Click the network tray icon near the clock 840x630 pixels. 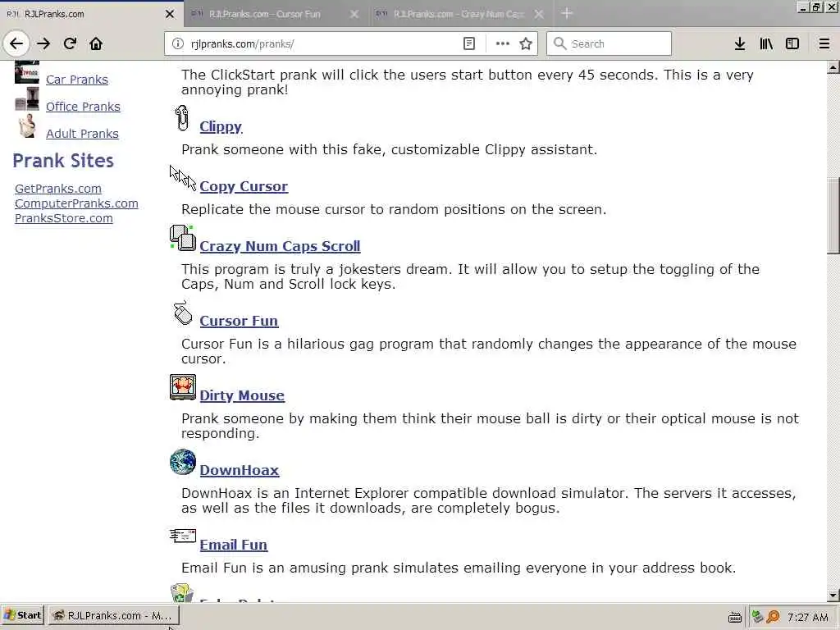pos(757,617)
